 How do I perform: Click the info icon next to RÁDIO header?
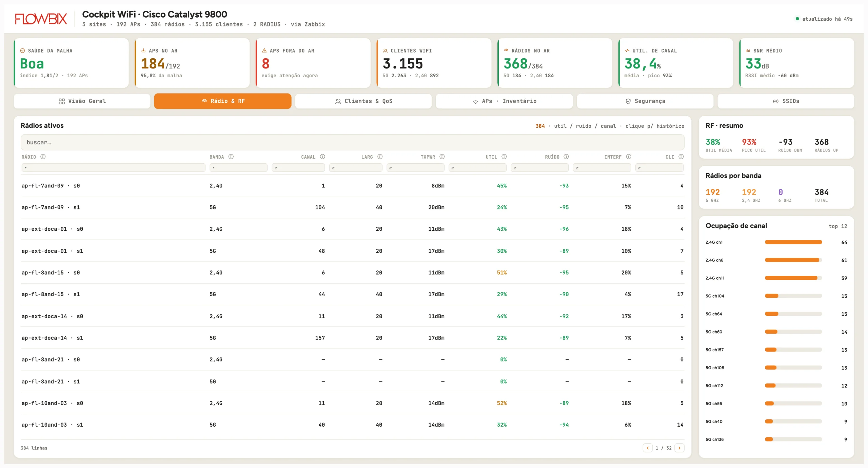(x=43, y=157)
